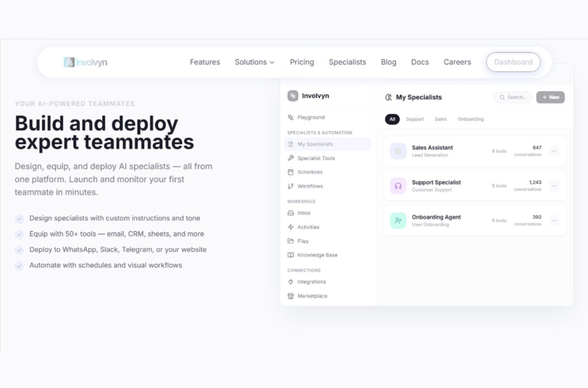Open Onboarding Agent more options menu
588x388 pixels.
554,221
